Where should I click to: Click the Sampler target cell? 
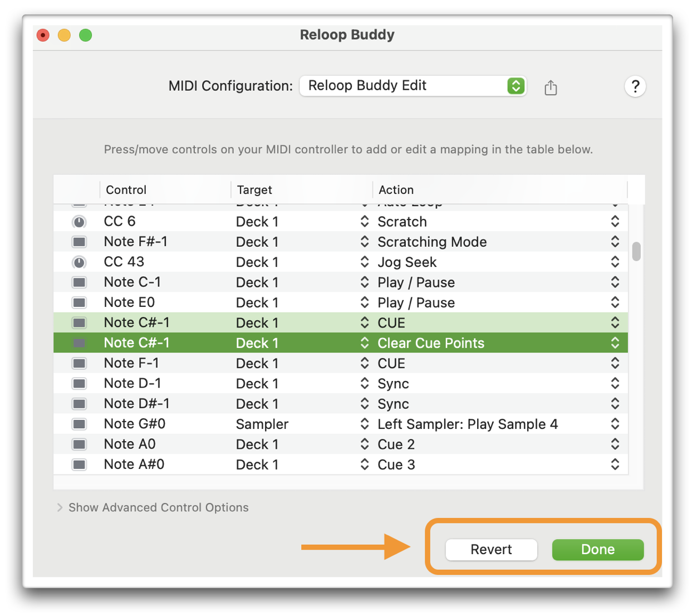(262, 424)
